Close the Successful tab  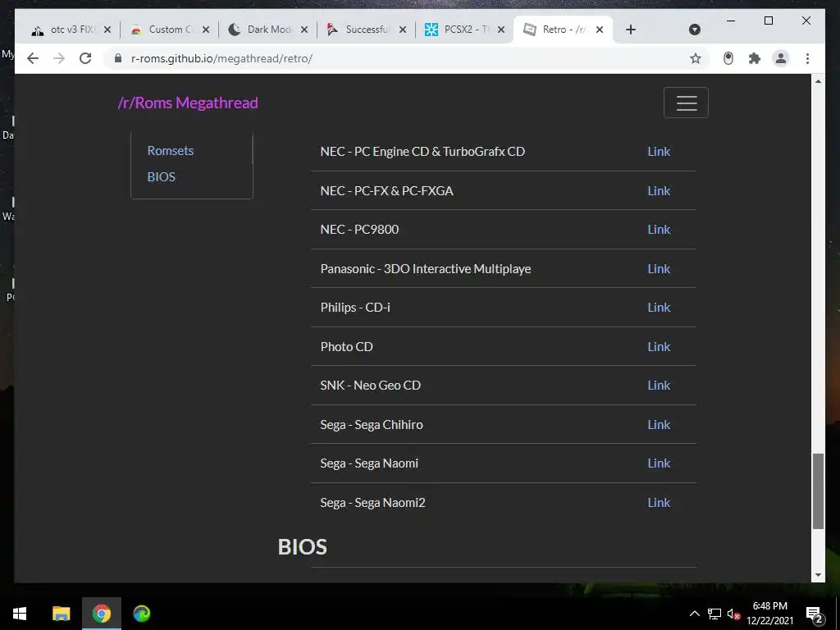pyautogui.click(x=403, y=30)
